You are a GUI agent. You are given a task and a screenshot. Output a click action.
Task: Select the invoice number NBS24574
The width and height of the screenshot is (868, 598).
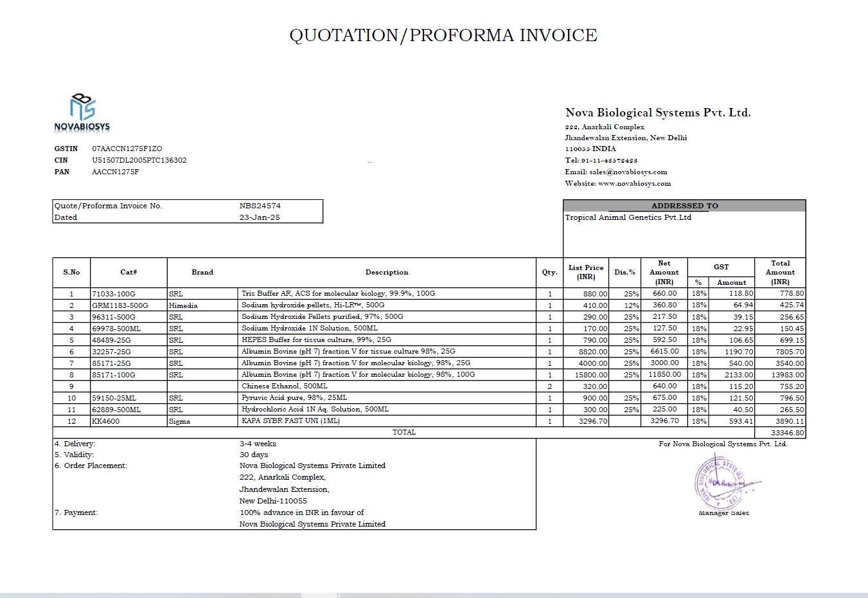(x=260, y=206)
